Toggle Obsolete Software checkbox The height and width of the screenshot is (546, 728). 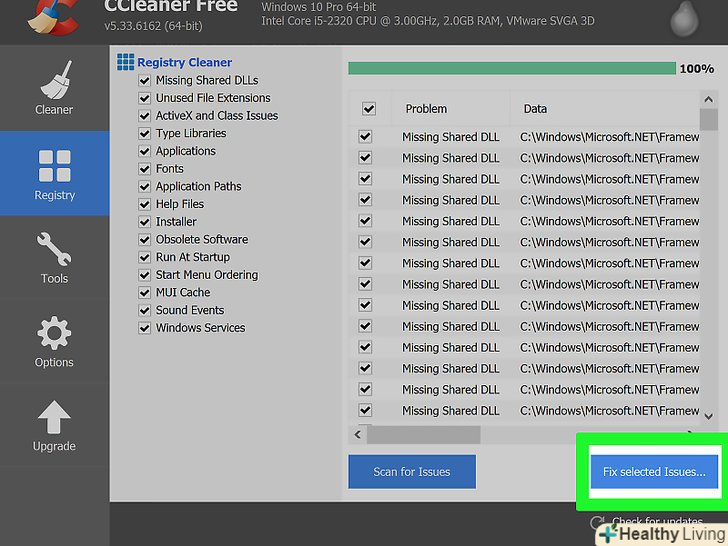(x=144, y=239)
